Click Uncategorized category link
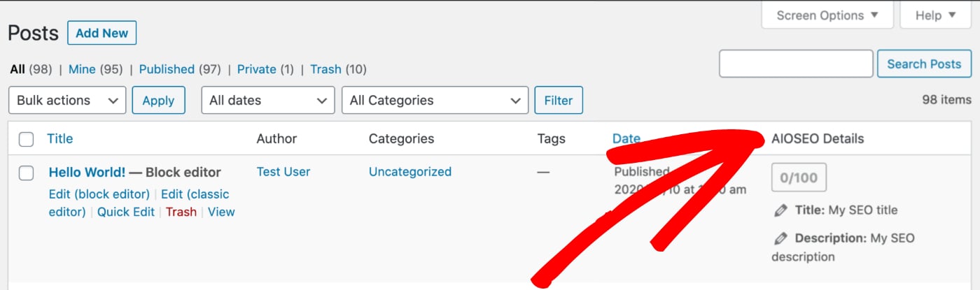Viewport: 980px width, 290px height. (x=410, y=171)
